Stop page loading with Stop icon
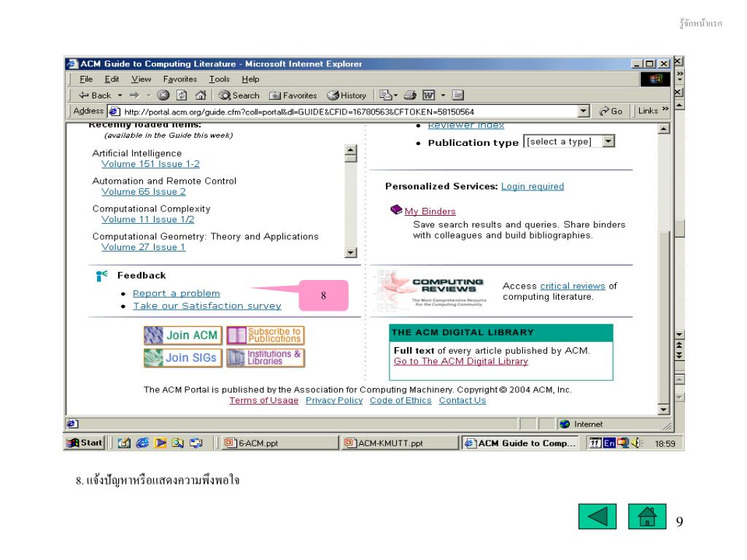This screenshot has height=560, width=747. point(163,96)
